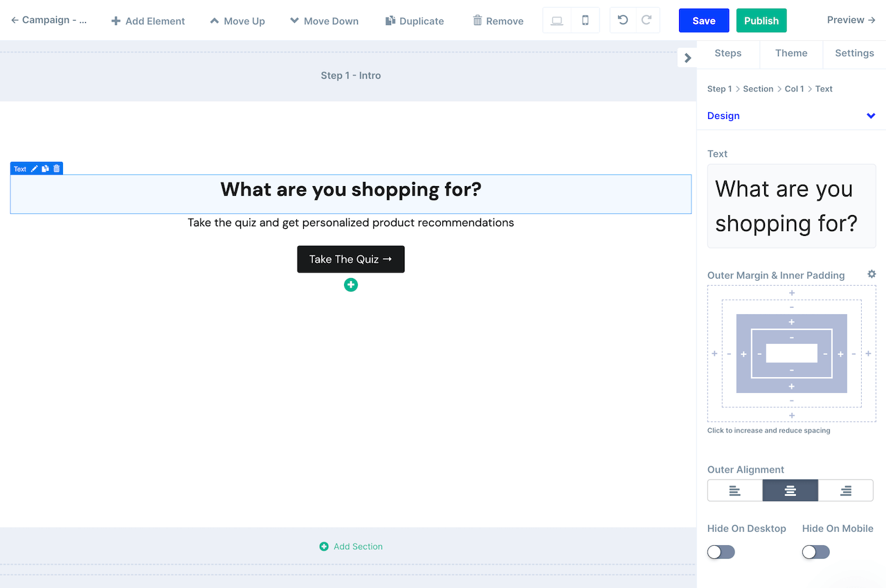The height and width of the screenshot is (588, 886).
Task: Click duplicate icon on Text element tag
Action: coord(45,169)
